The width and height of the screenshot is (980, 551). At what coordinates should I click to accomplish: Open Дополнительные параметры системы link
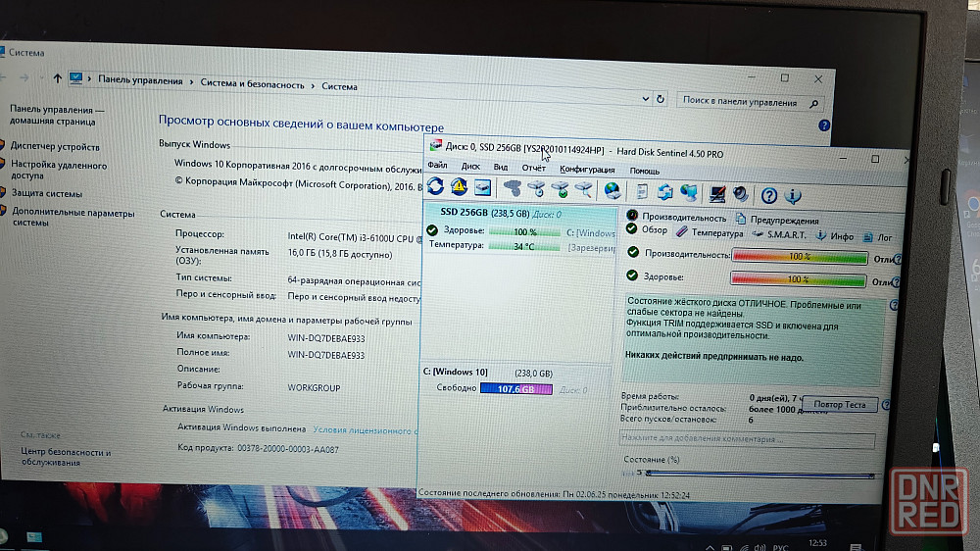pos(73,217)
